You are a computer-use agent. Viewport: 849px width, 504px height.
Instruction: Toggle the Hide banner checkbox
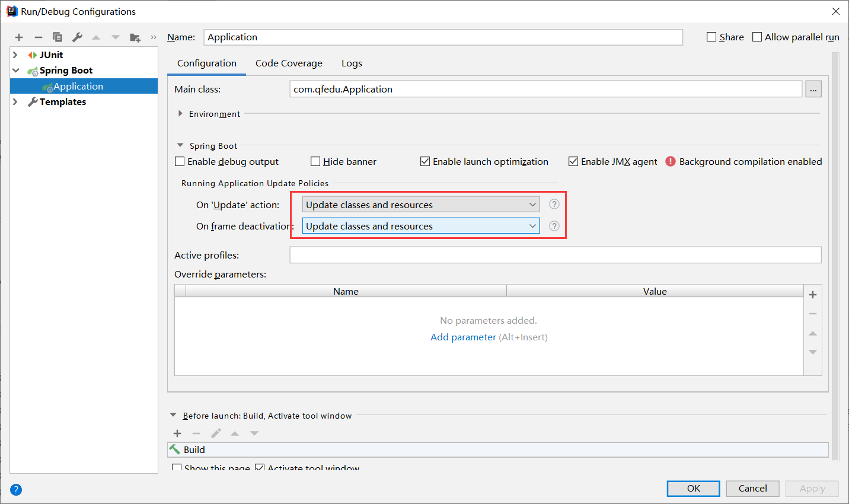tap(315, 161)
